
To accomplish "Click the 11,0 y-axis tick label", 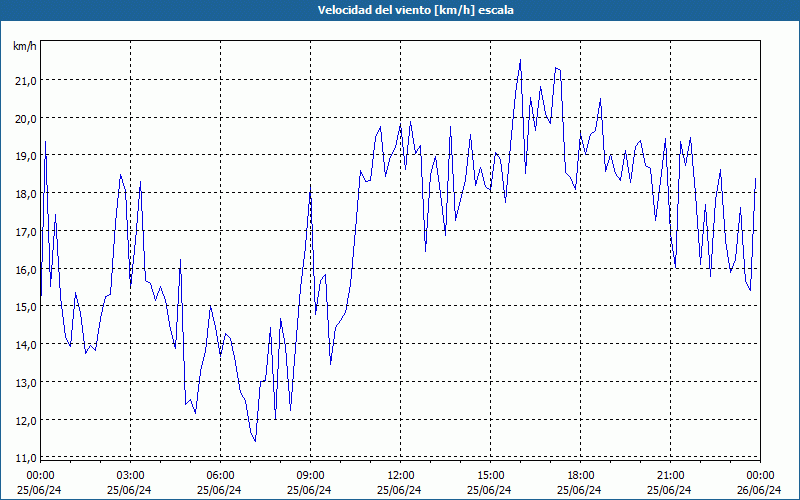I will pyautogui.click(x=26, y=458).
